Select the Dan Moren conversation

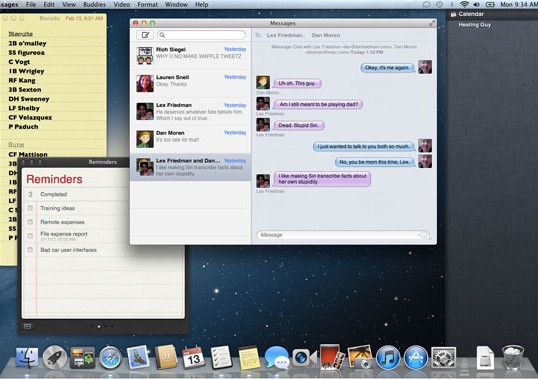pos(191,139)
